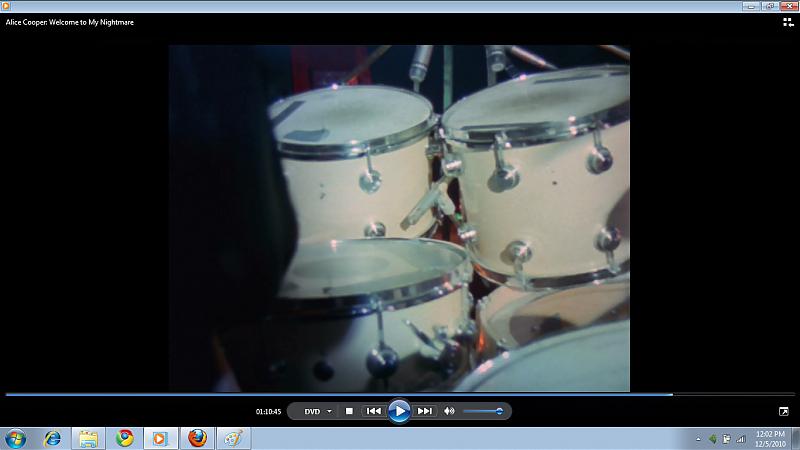
Task: Toggle full screen view button
Action: 784,411
